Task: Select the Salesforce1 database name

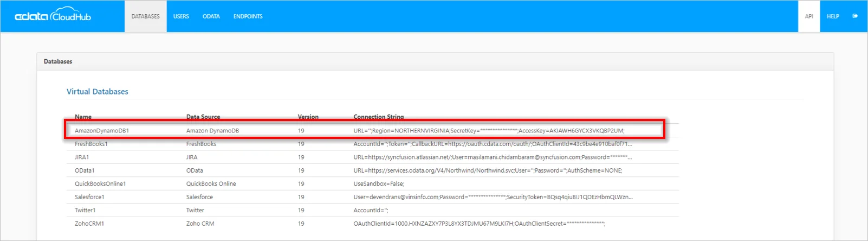Action: 89,197
